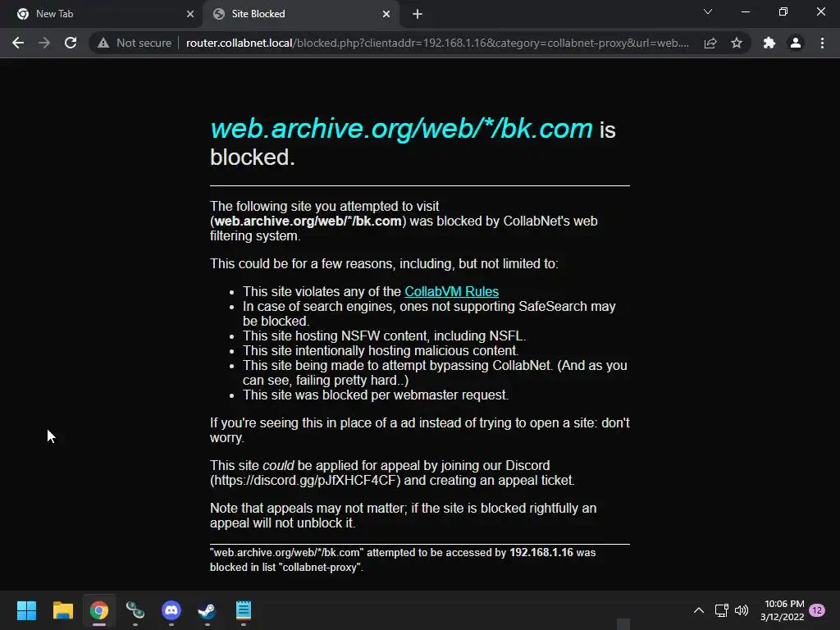Show hidden system tray icons
This screenshot has width=840, height=630.
(699, 610)
